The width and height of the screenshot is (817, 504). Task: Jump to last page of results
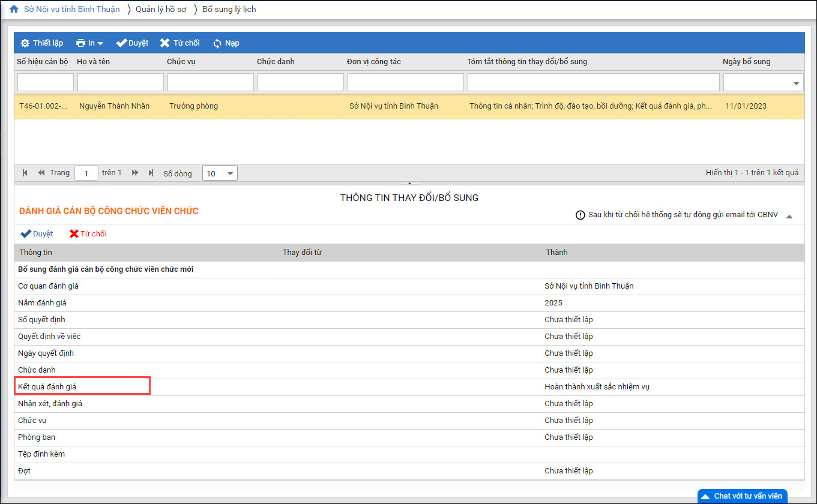pos(151,173)
